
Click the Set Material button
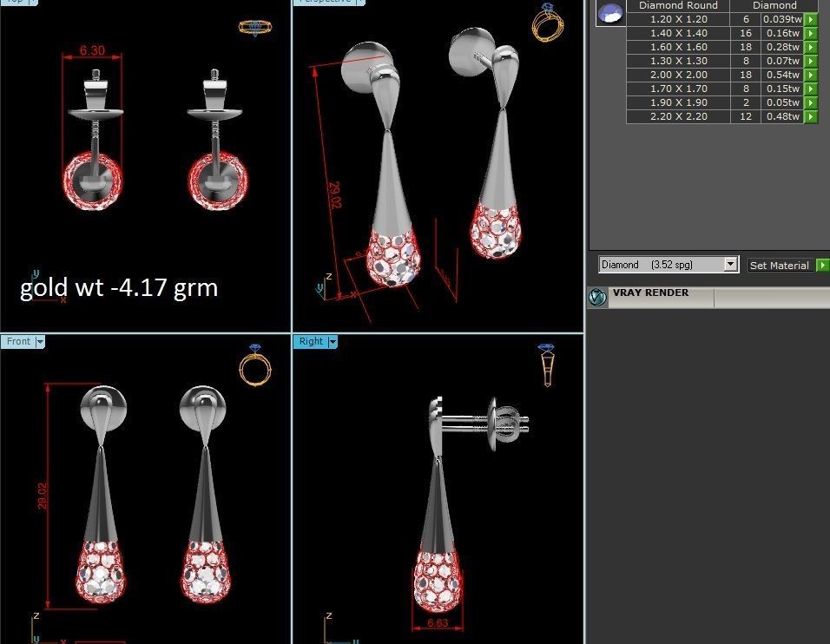779,265
